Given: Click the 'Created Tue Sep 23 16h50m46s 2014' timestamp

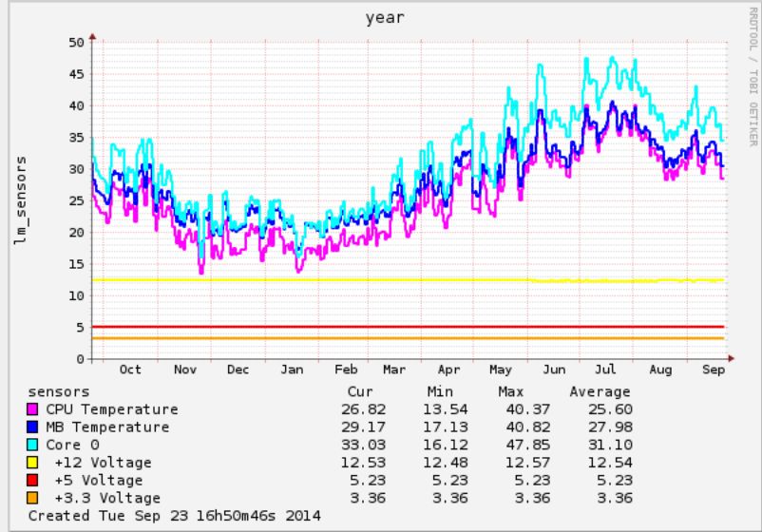Looking at the screenshot, I should [175, 516].
